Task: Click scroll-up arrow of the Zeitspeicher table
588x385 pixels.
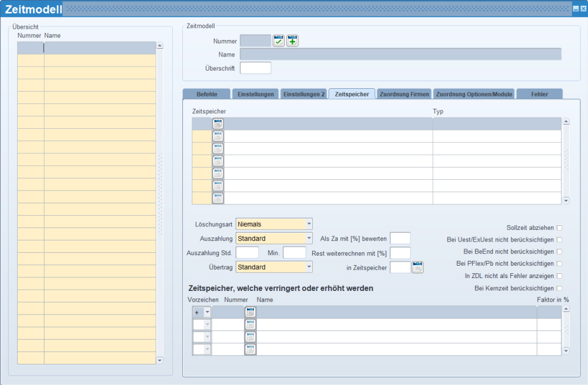Action: pyautogui.click(x=566, y=121)
